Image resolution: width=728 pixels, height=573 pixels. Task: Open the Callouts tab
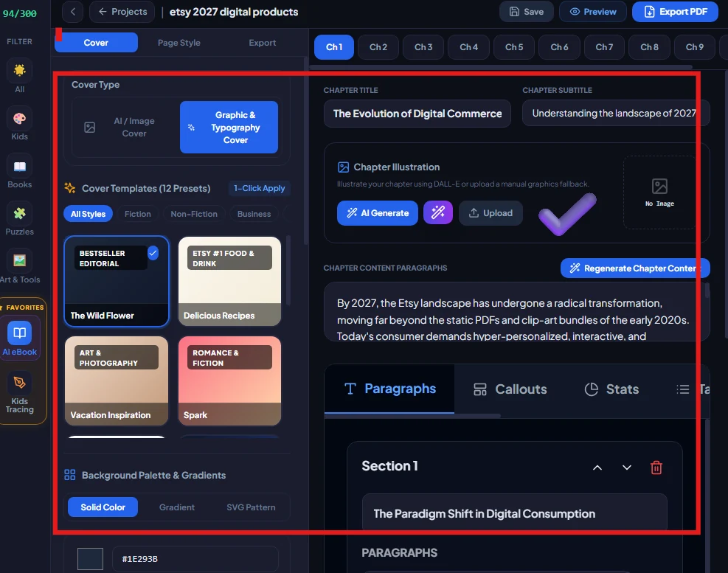510,389
